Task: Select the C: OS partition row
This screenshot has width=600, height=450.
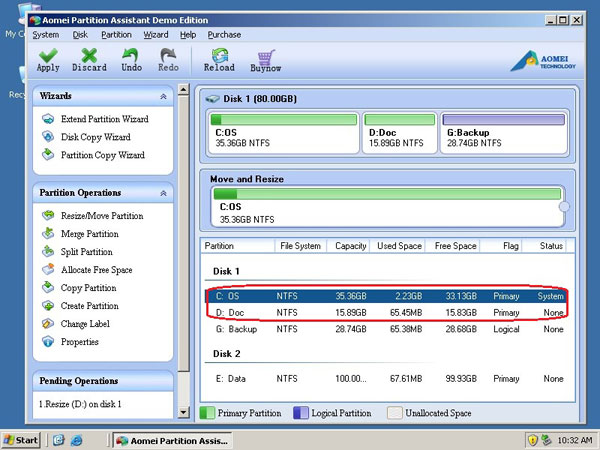Action: tap(386, 296)
